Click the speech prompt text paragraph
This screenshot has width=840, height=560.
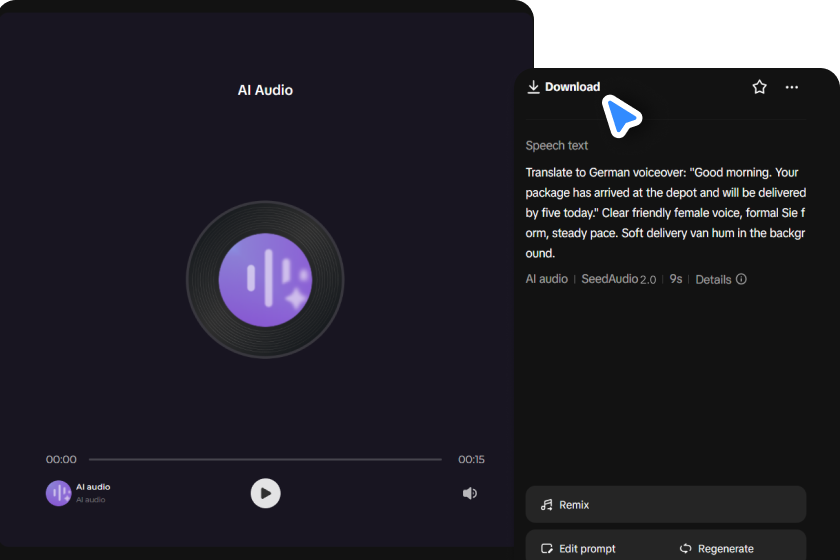[x=665, y=213]
